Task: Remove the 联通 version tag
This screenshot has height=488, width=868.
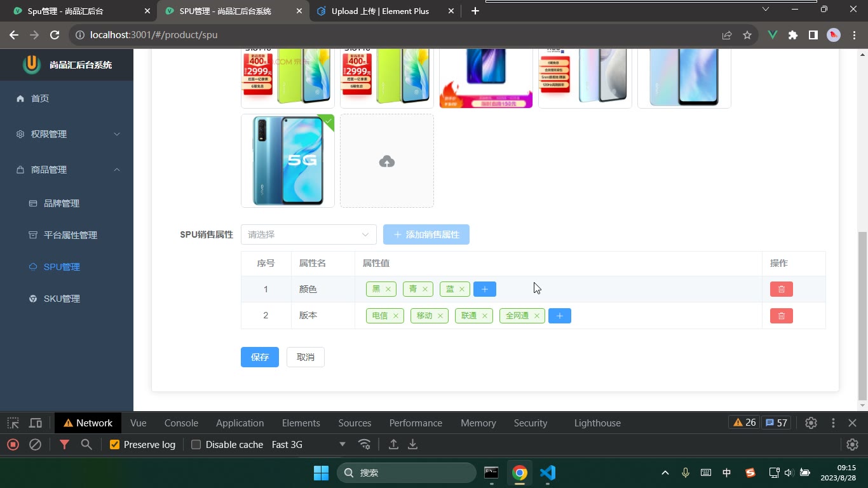Action: [485, 316]
